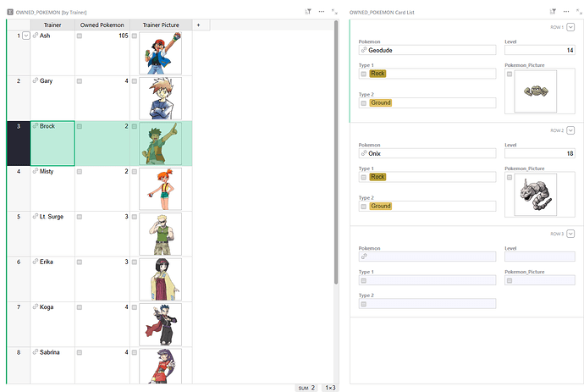Viewport: 584px width, 392px height.
Task: Open sort and filter for the Card List
Action: click(x=553, y=12)
